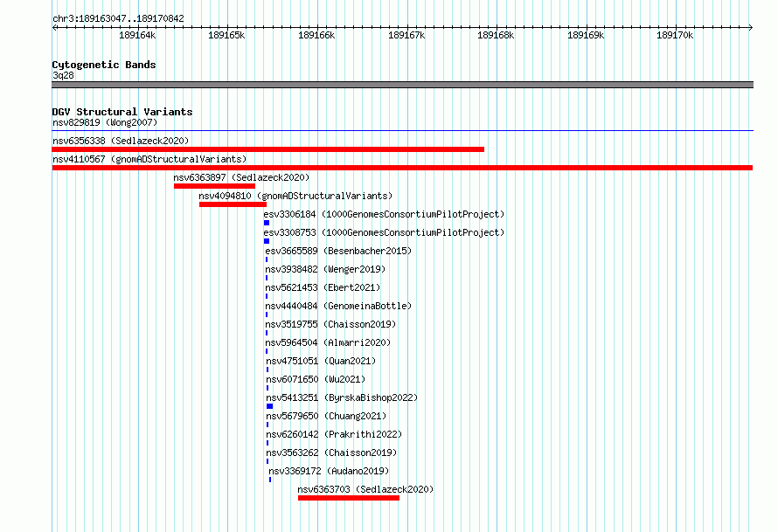The width and height of the screenshot is (778, 532).
Task: Open esv3306184 (1000GenomesConsortiumPilotProject) label
Action: (x=384, y=214)
